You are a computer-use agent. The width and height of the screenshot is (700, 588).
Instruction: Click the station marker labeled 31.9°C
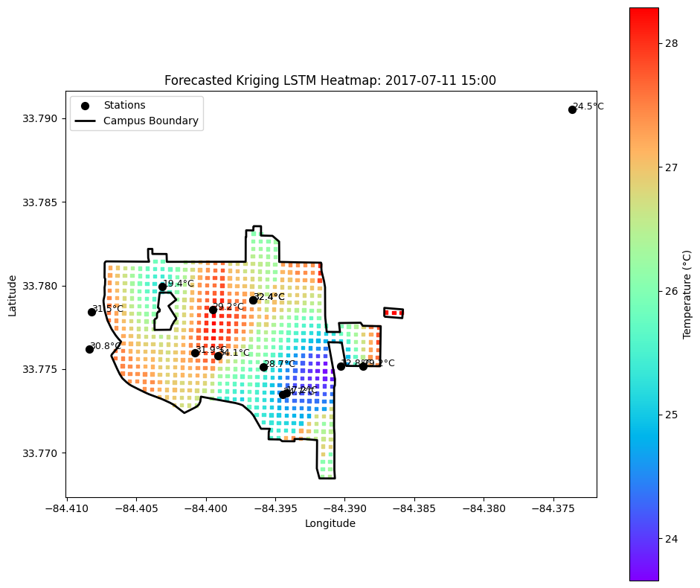coord(195,353)
